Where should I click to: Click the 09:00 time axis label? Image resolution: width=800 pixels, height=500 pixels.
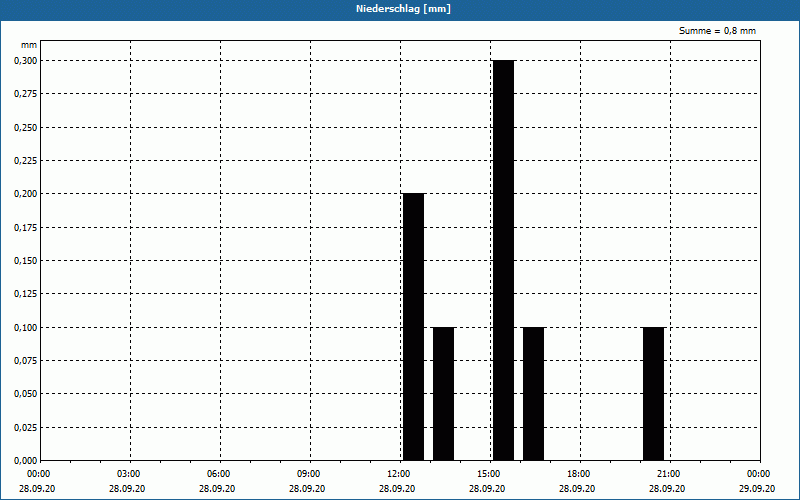(x=309, y=474)
